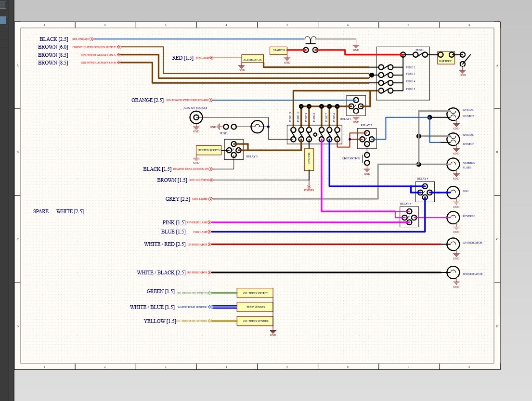Click the RH INDICATOR lamp symbol

[453, 272]
